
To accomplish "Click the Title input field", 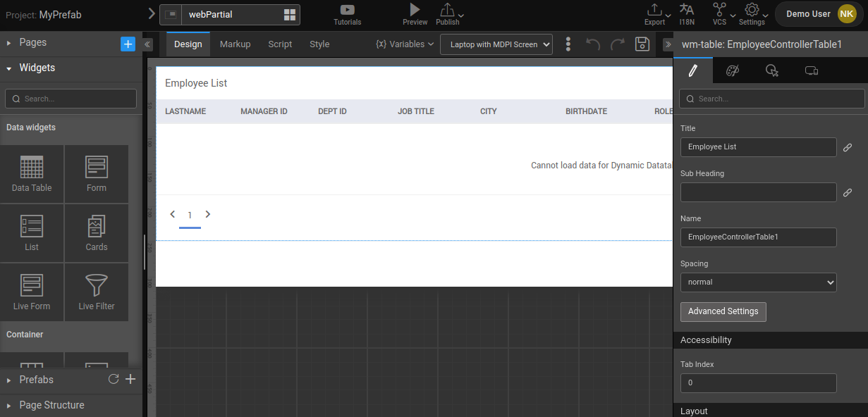I will [x=758, y=147].
